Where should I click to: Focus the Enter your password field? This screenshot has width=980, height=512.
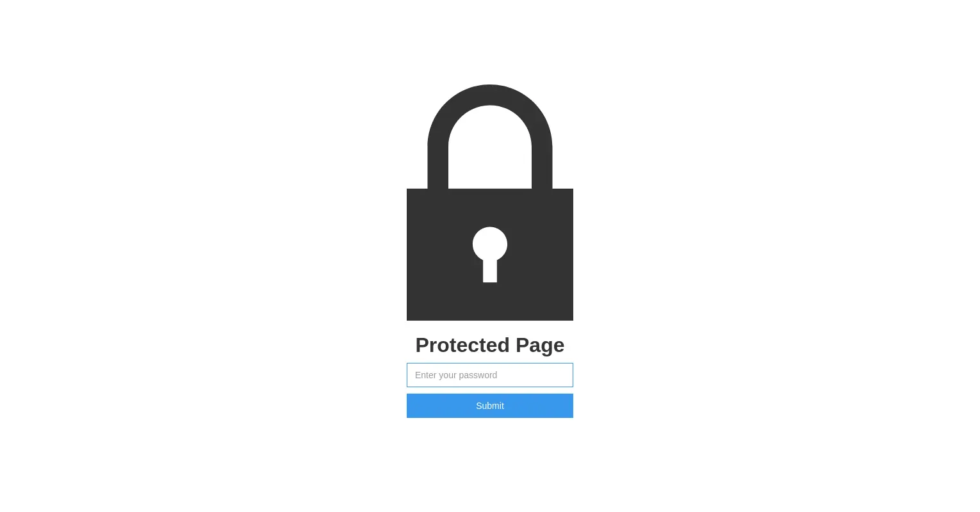pyautogui.click(x=490, y=375)
